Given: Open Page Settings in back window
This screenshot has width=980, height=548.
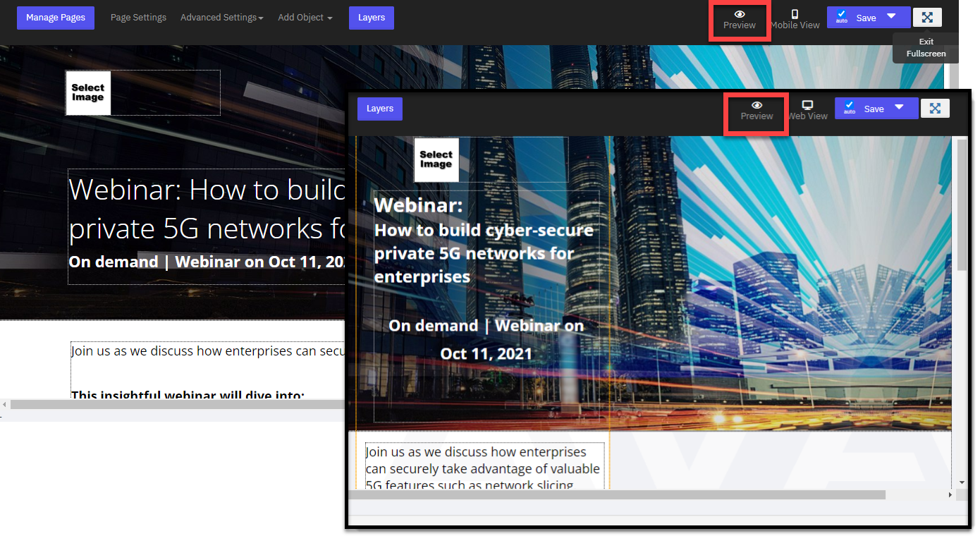Looking at the screenshot, I should point(138,18).
